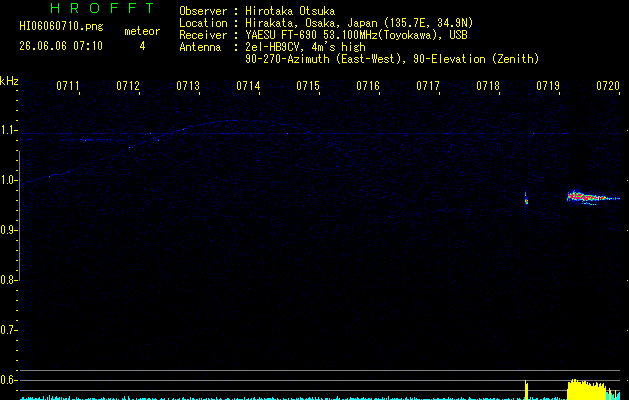Click the 26.06.06 07:10 date label
The image size is (629, 400).
point(61,46)
